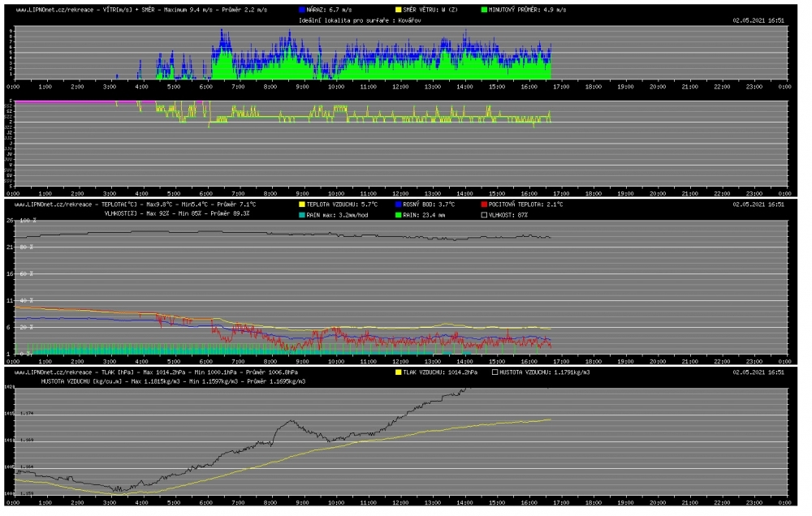The image size is (812, 516).
Task: Click the 'TEPLOTA VZDUCHU: 5.7°C' label
Action: click(343, 204)
